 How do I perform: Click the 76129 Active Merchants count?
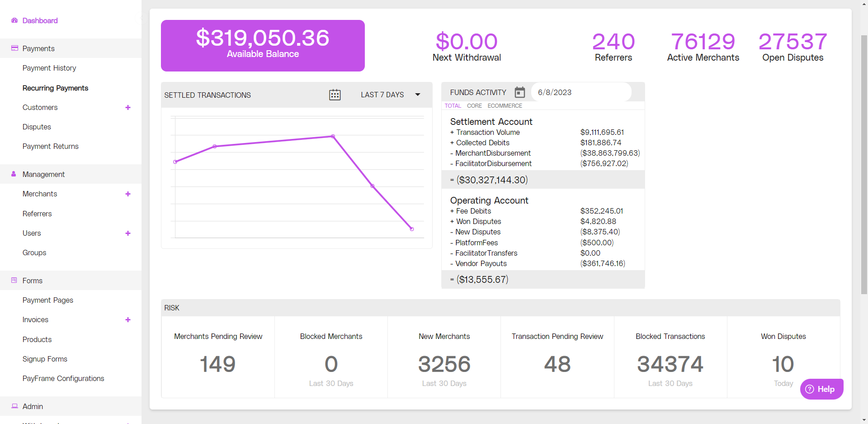[703, 42]
